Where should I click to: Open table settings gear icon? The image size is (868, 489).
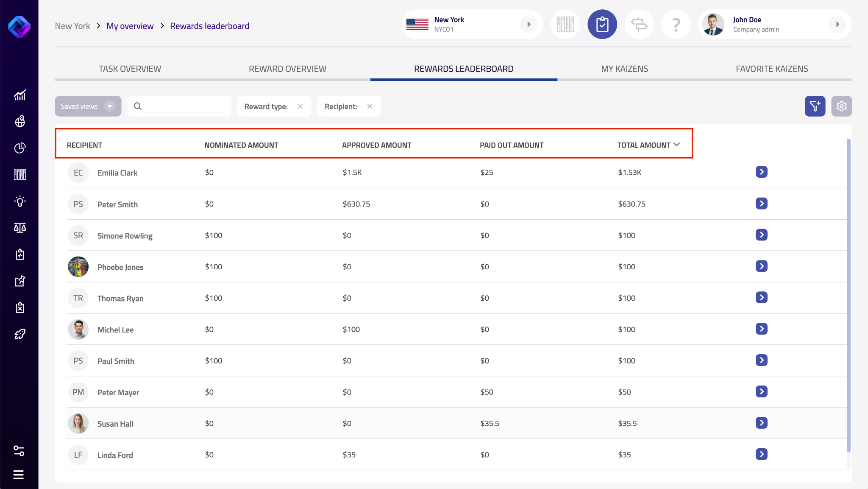click(841, 106)
